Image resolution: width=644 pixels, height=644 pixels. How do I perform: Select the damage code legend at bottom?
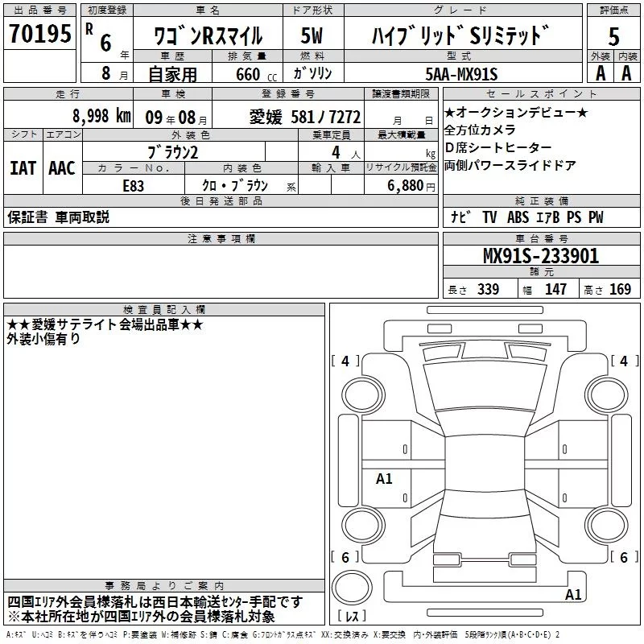(283, 634)
